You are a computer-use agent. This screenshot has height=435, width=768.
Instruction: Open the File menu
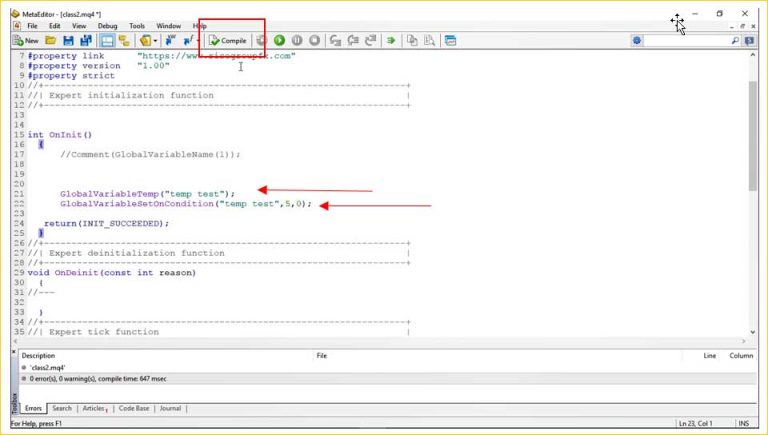coord(32,26)
